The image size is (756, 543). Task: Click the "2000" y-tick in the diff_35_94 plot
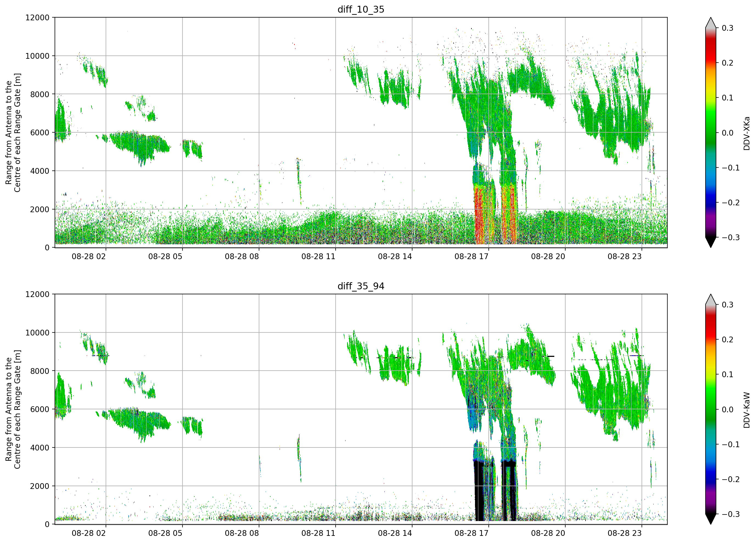[40, 486]
